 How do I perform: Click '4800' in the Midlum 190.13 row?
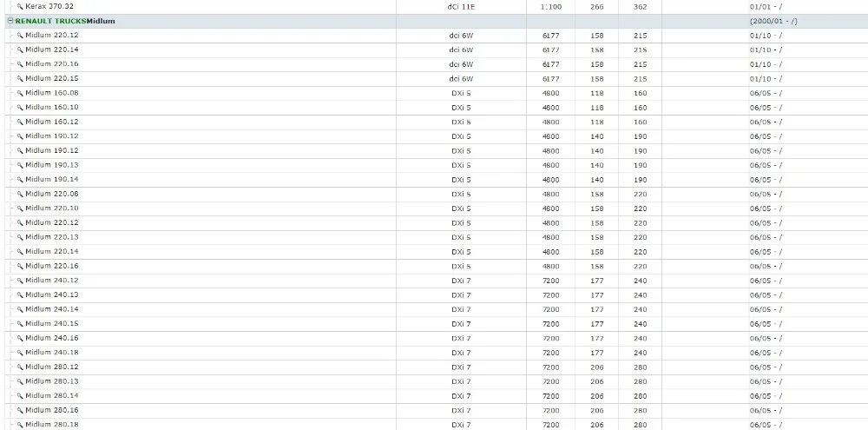551,165
